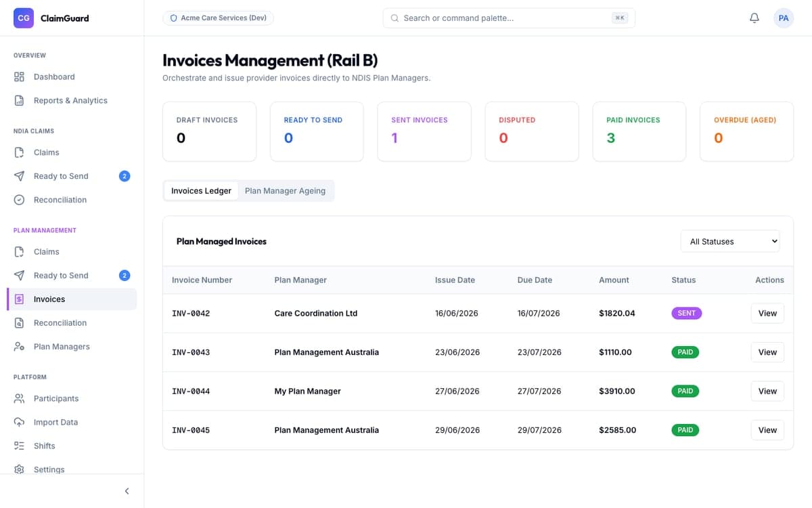Screen dimensions: 812x508
Task: Click the PAID status badge for INV-0045
Action: tap(685, 430)
